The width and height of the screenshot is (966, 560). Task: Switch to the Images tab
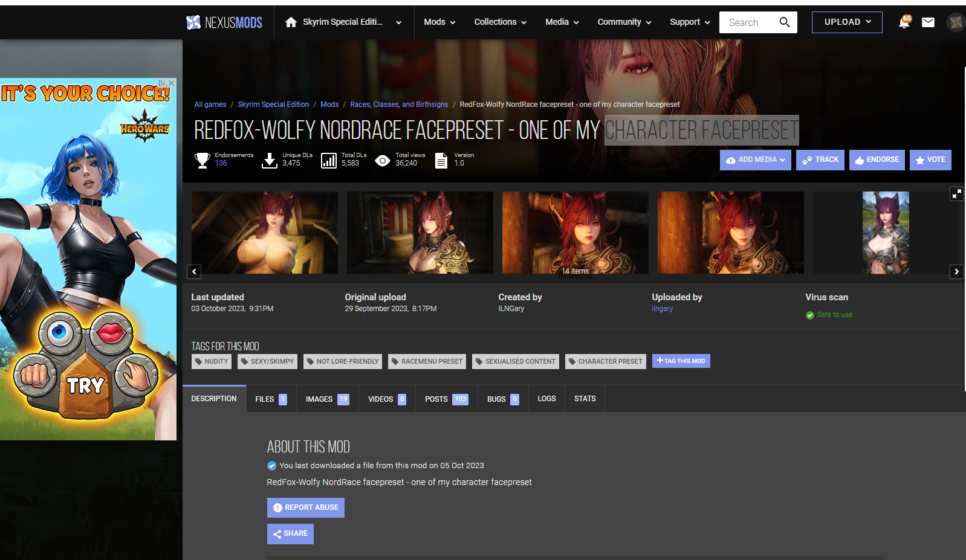[327, 399]
